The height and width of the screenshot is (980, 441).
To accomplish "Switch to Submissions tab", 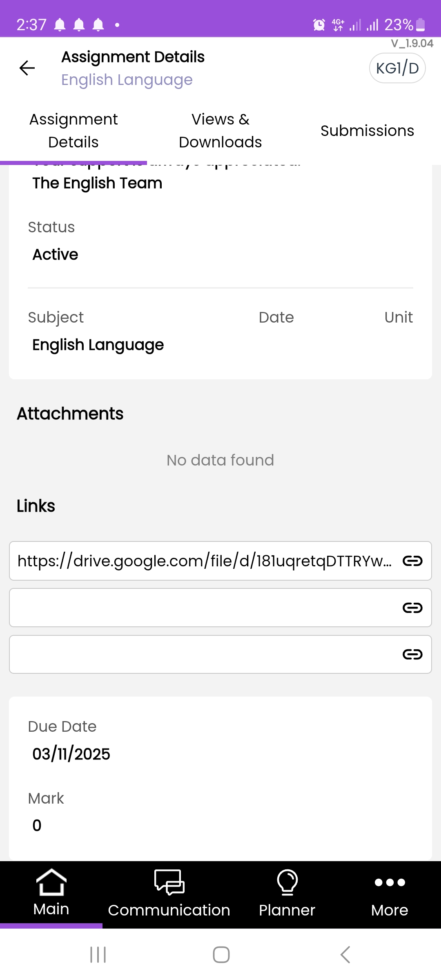I will click(367, 131).
